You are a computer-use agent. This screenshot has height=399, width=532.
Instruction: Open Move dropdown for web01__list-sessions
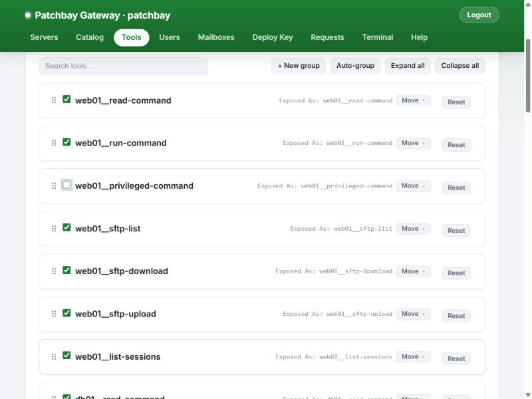[413, 356]
